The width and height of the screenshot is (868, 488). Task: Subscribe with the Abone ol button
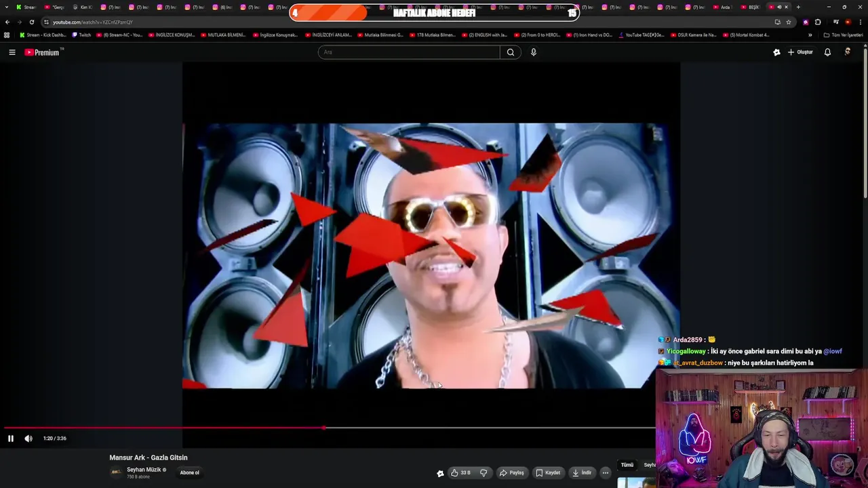[x=190, y=473]
